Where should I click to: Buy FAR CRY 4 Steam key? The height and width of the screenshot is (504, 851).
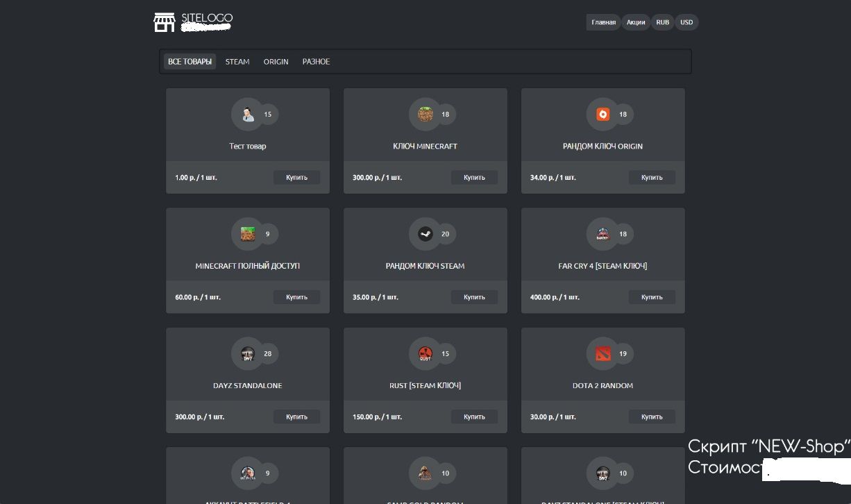point(652,297)
